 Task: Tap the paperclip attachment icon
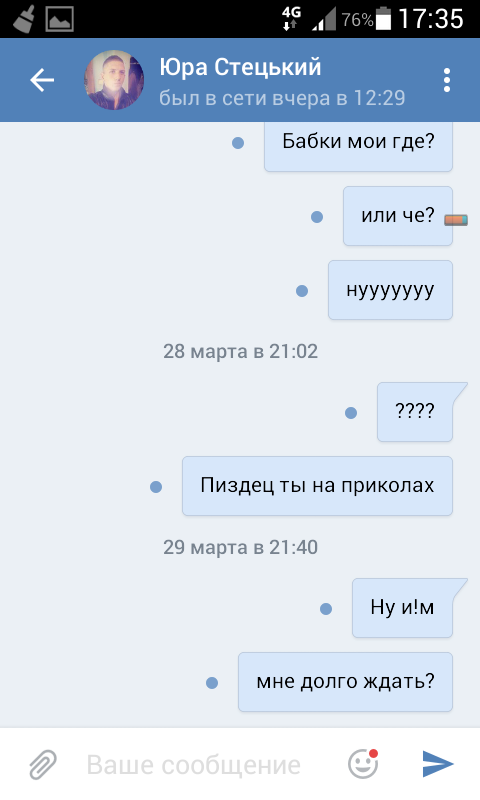click(x=43, y=764)
